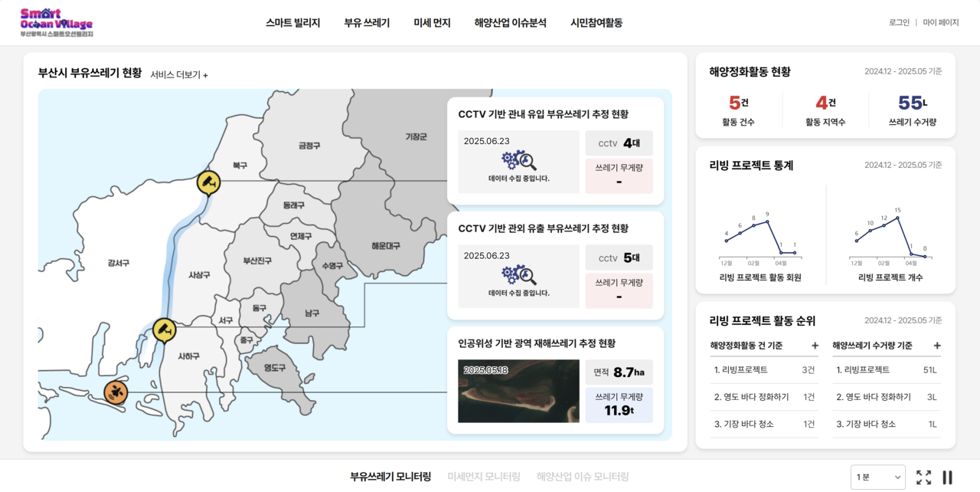This screenshot has height=492, width=980.
Task: Open the 부유 쓰레기 menu
Action: coord(367,23)
